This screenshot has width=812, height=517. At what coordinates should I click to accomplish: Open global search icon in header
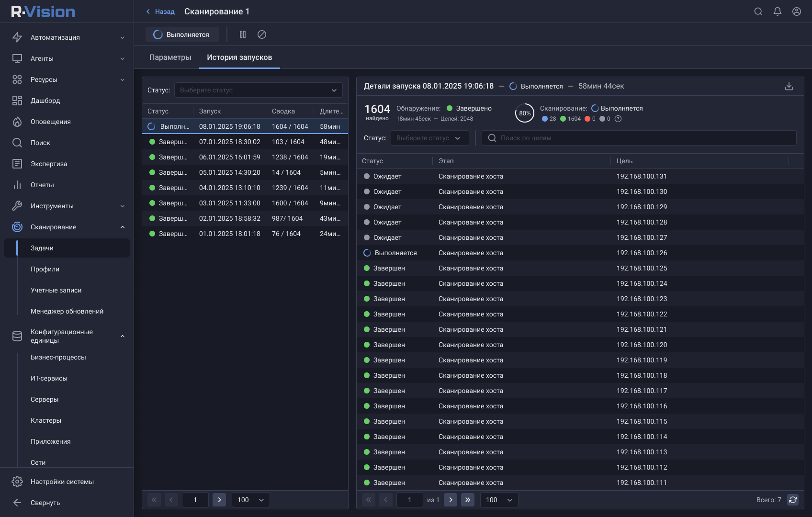[758, 11]
